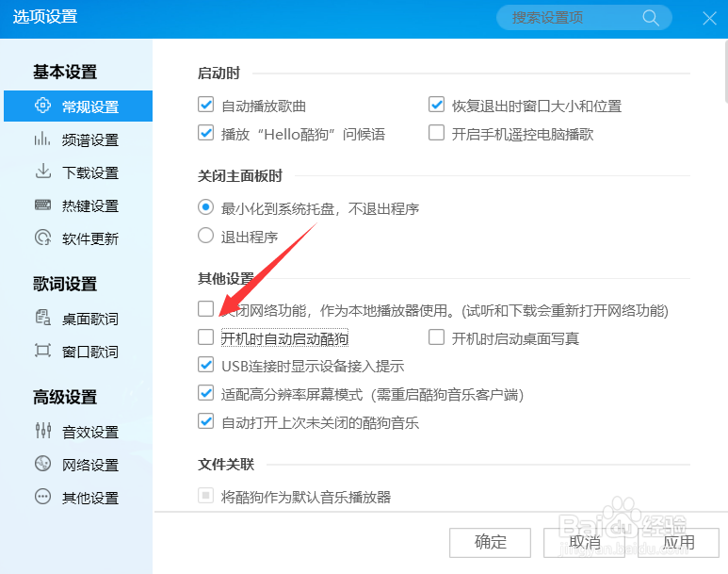Click the 启动时 section title
Image resolution: width=728 pixels, height=574 pixels.
(218, 74)
